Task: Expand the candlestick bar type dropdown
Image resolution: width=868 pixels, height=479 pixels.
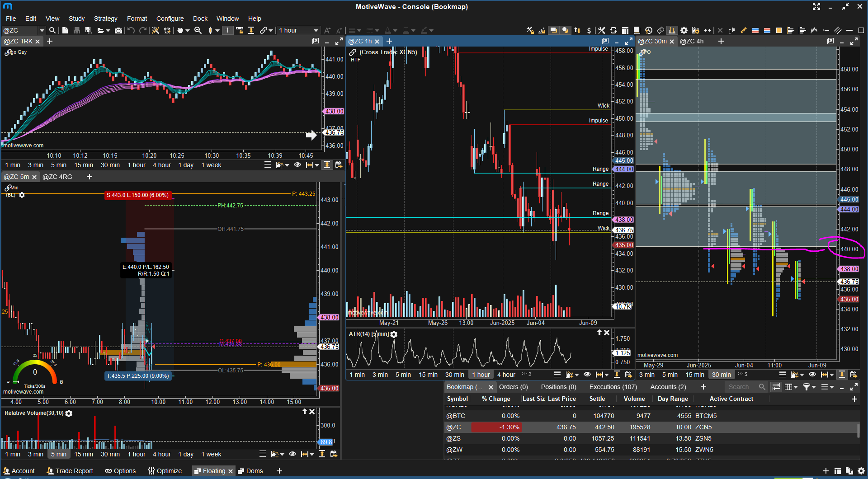Action: [x=217, y=31]
